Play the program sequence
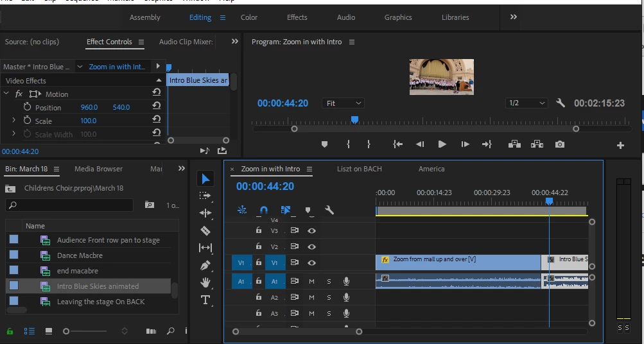 click(x=442, y=144)
